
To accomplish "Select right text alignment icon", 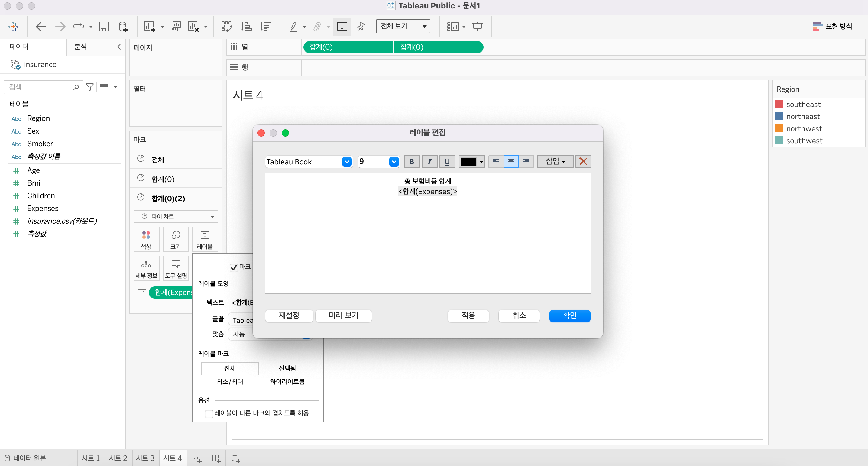I will pos(526,162).
